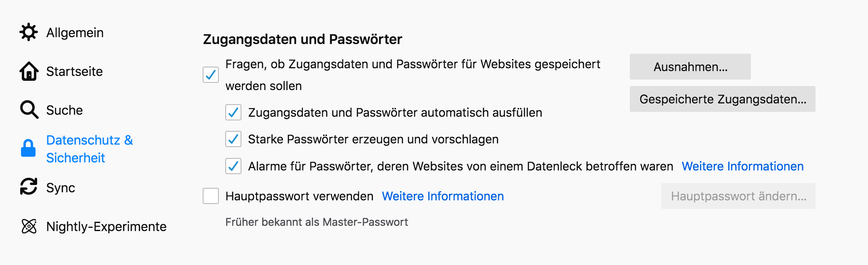Open Weitere Informationen link about Datenleck alerts

(742, 166)
